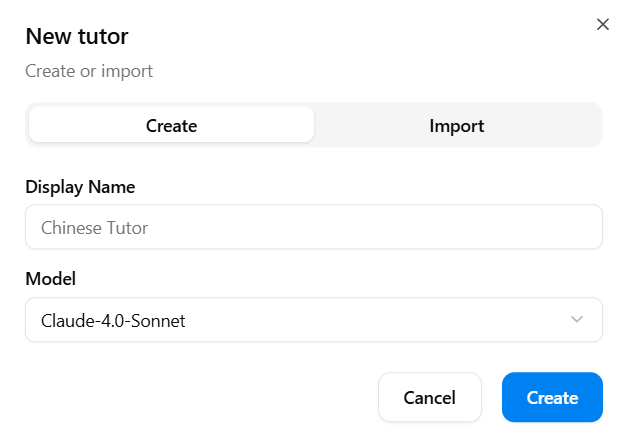630x447 pixels.
Task: Close the New tutor dialog
Action: pyautogui.click(x=602, y=24)
